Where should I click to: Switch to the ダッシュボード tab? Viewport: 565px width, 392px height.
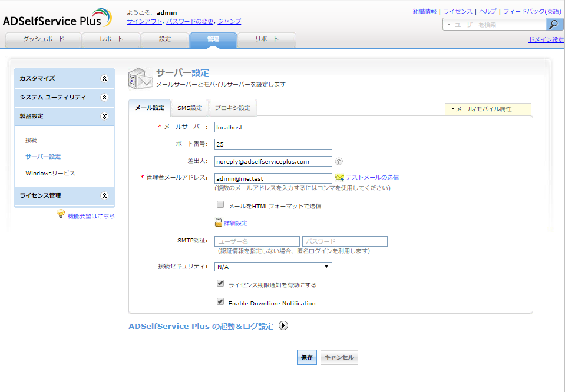tap(44, 39)
